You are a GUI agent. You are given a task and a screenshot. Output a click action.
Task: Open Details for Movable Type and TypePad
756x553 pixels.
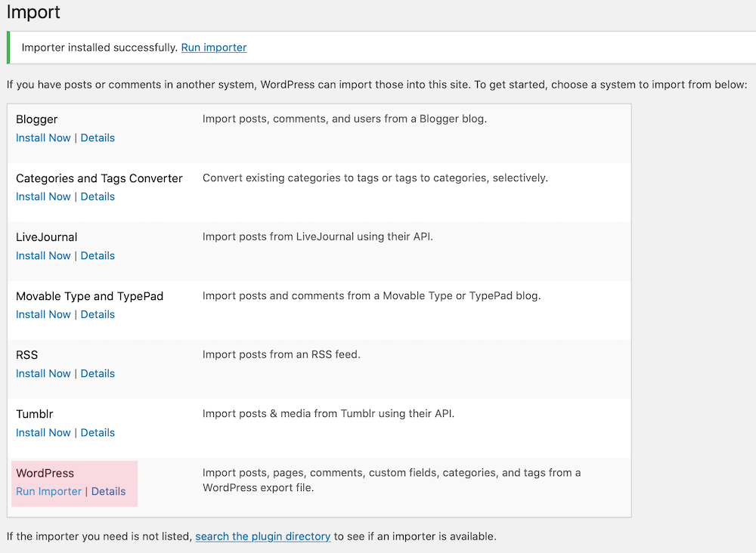pos(98,314)
